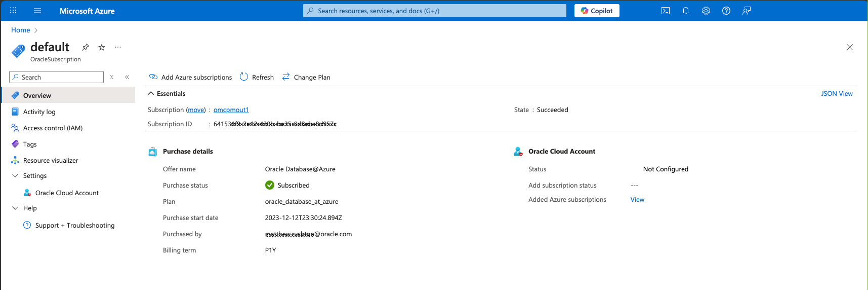Focus the top resource search field
This screenshot has height=290, width=868.
point(434,11)
